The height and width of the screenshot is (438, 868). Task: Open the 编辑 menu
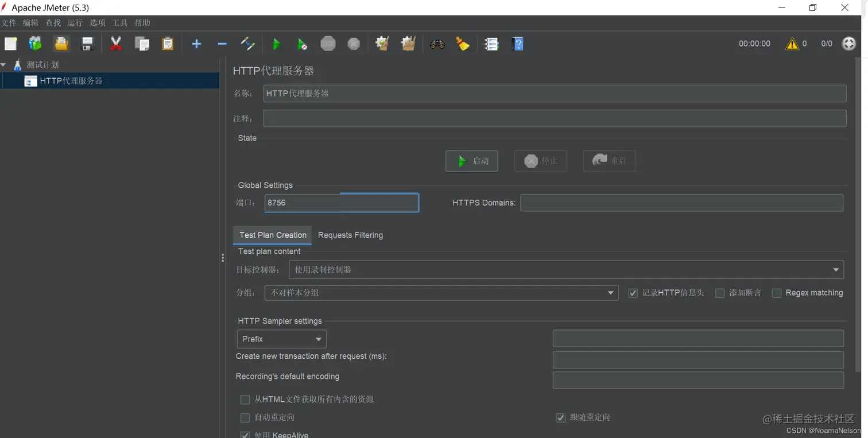click(x=30, y=22)
